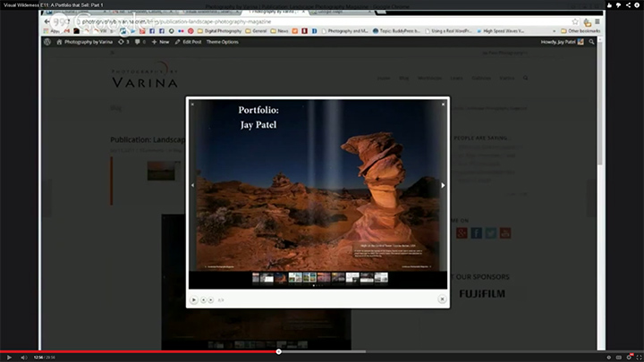
Task: Select the last thumbnail in the lightbox strip
Action: coord(381,278)
